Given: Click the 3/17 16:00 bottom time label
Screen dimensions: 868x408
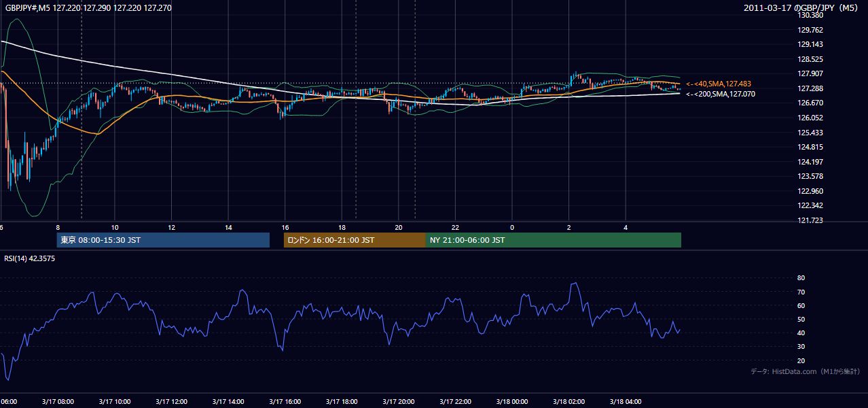Looking at the screenshot, I should click(x=285, y=401).
